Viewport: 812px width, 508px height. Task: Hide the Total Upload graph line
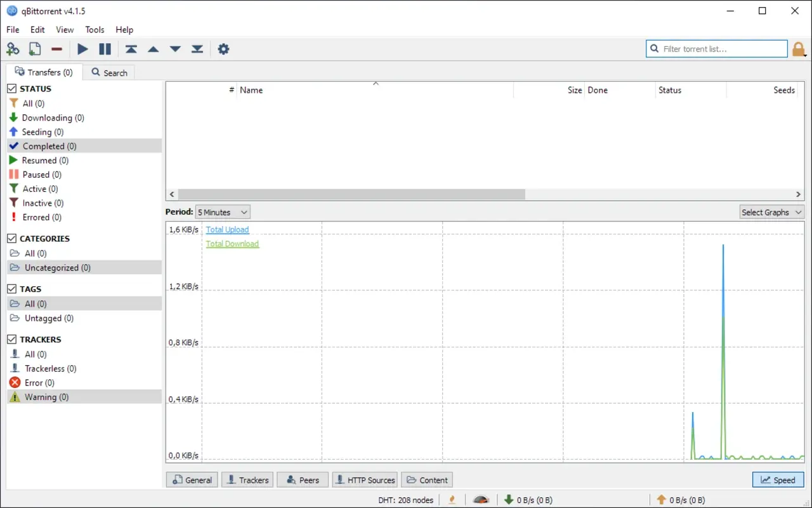pos(227,229)
